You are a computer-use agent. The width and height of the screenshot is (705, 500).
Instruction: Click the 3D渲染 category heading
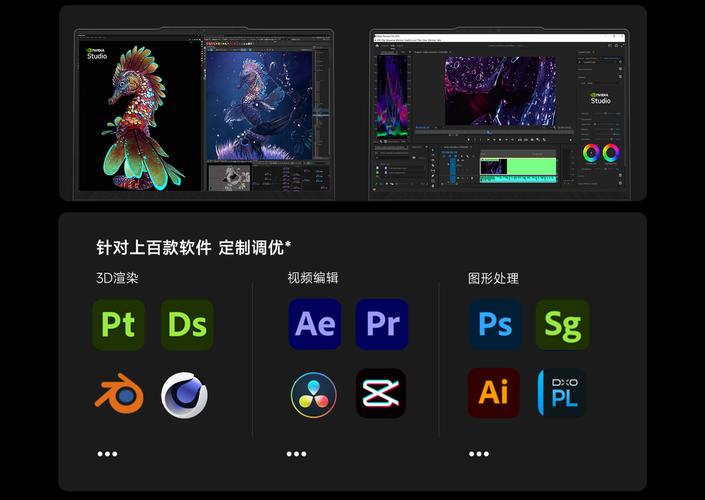point(117,278)
